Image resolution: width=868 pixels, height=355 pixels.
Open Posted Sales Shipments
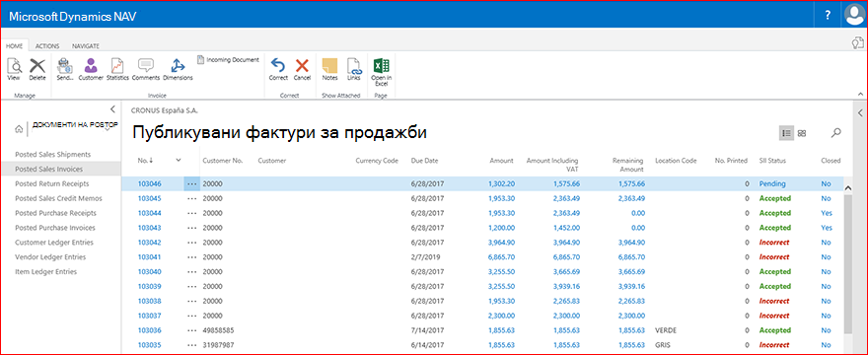pyautogui.click(x=52, y=154)
